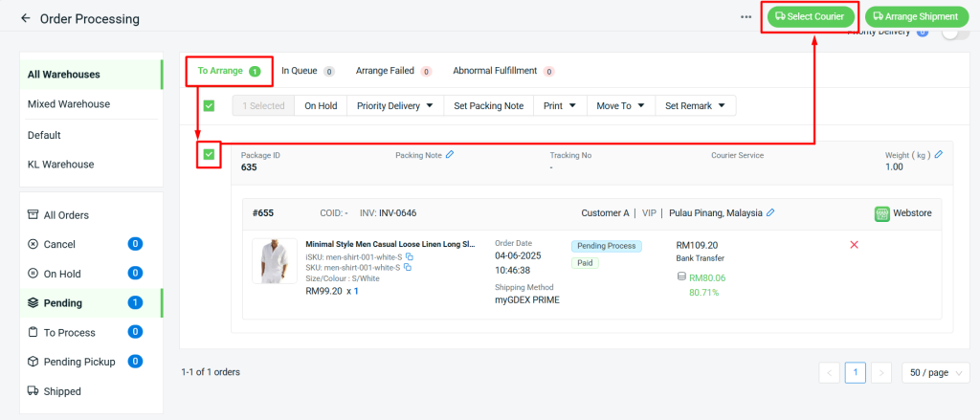The height and width of the screenshot is (420, 980).
Task: Open All Orders list
Action: click(x=91, y=215)
